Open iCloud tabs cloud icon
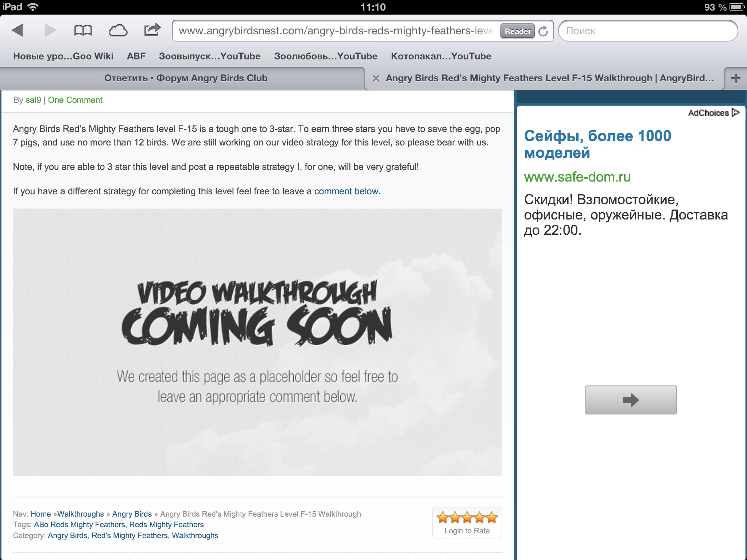Viewport: 747px width, 560px height. point(118,30)
